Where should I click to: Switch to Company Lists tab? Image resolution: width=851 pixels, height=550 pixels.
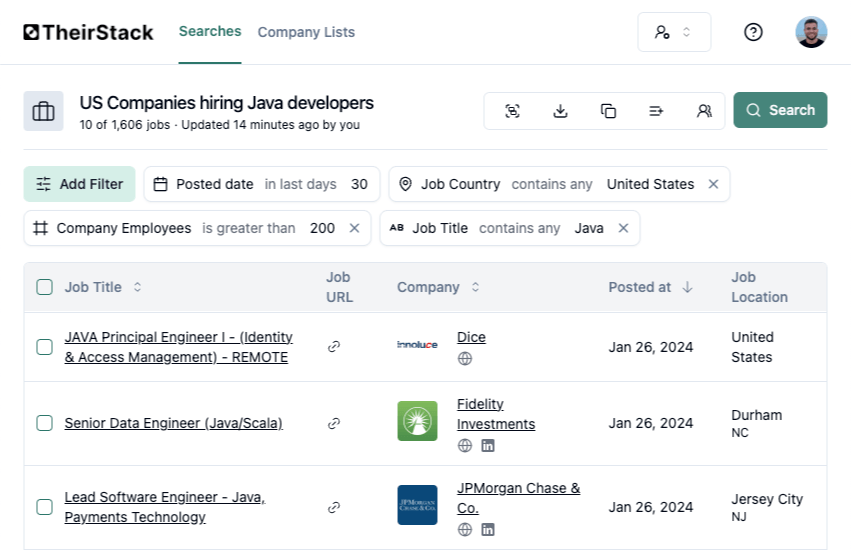(306, 32)
